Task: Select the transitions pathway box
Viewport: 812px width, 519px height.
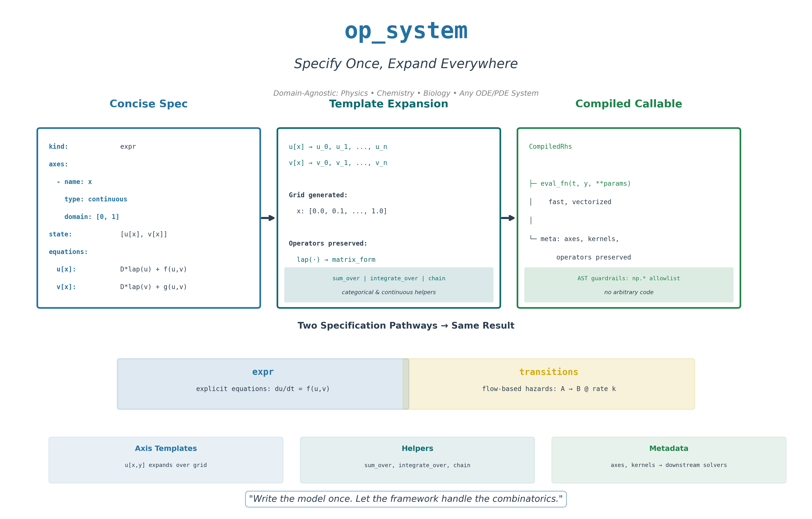Action: click(x=549, y=384)
